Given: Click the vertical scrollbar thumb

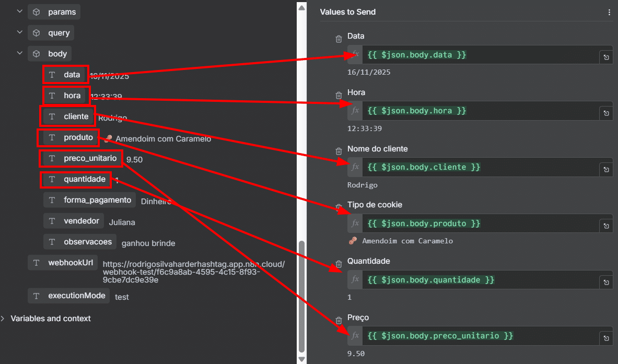Looking at the screenshot, I should pos(301,296).
